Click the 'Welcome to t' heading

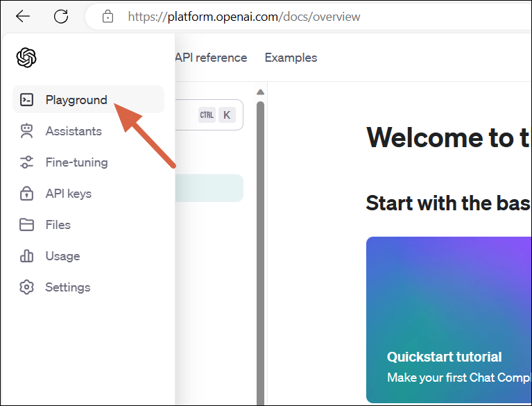448,137
